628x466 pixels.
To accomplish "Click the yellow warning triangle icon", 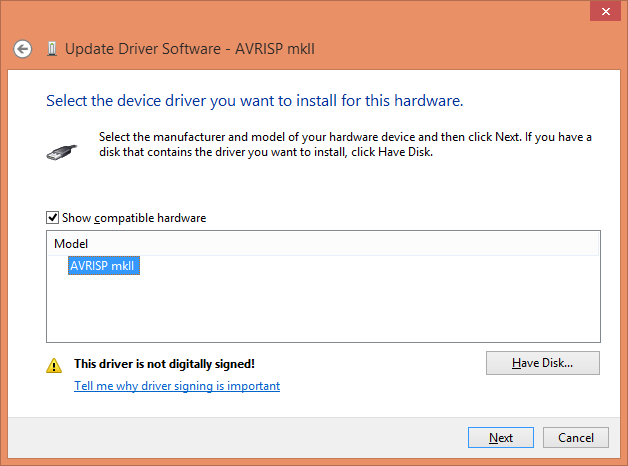I will 54,366.
